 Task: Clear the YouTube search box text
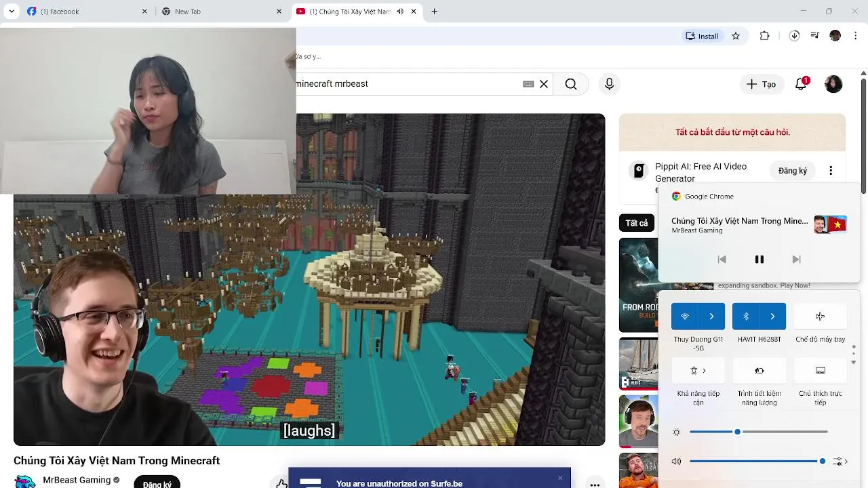pos(544,84)
